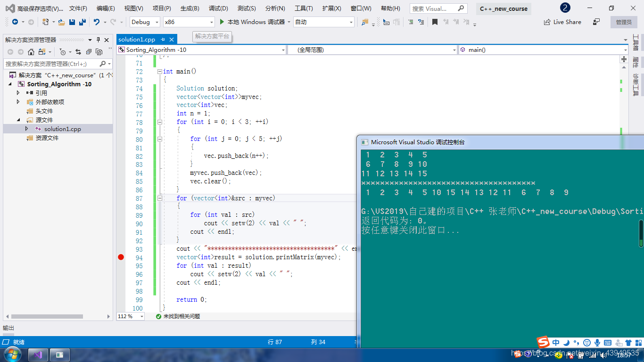Image resolution: width=644 pixels, height=362 pixels.
Task: Click the Solution Explorer horizontal scrollbar
Action: click(x=47, y=316)
